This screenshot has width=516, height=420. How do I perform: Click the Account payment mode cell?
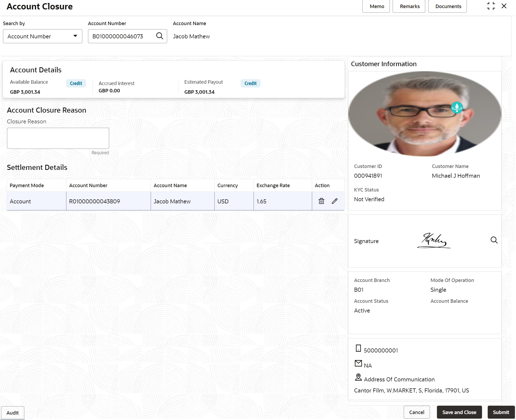(x=36, y=201)
